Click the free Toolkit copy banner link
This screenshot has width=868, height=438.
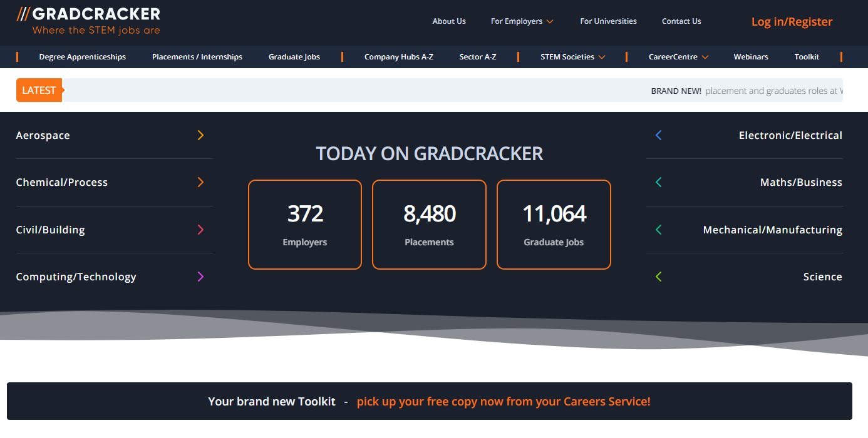coord(504,402)
